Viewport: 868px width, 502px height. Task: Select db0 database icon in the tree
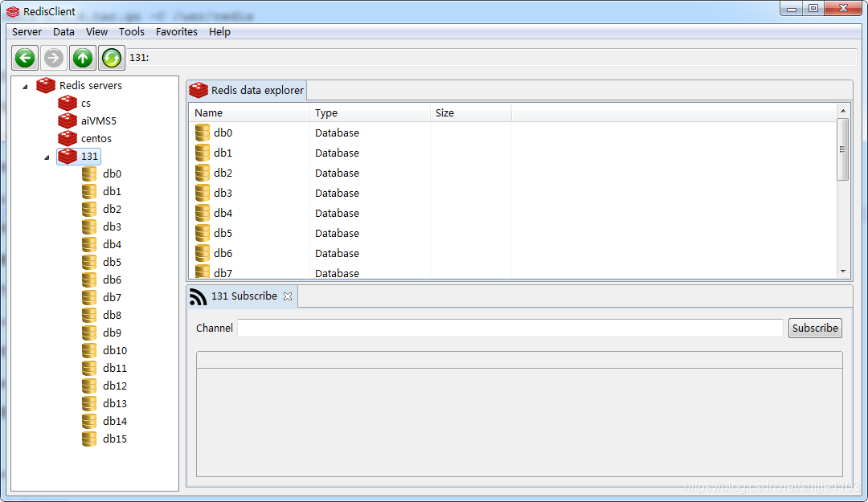[89, 173]
